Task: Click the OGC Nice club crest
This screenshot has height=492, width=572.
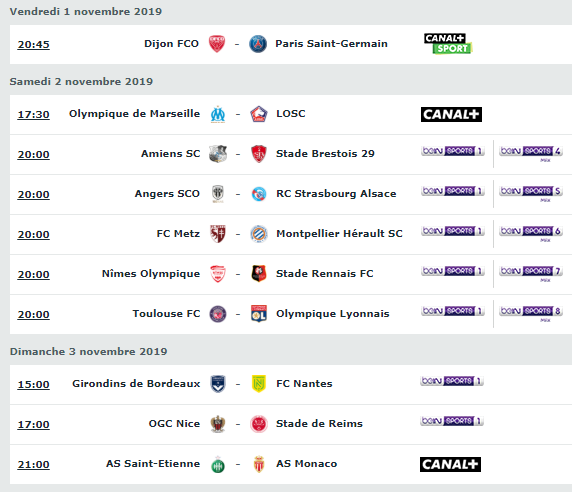Action: pyautogui.click(x=218, y=424)
